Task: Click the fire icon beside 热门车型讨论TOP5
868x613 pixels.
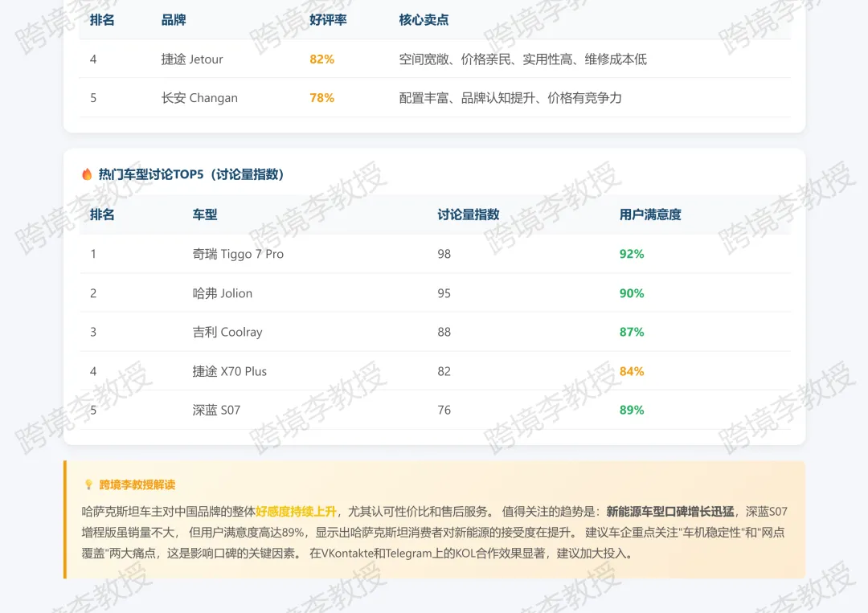Action: (87, 174)
